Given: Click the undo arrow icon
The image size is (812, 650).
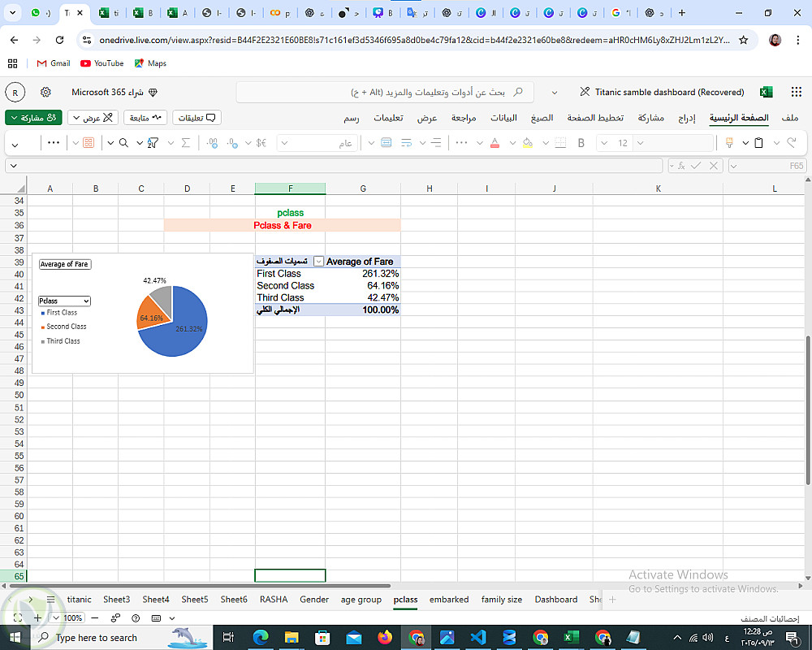Looking at the screenshot, I should click(x=791, y=142).
